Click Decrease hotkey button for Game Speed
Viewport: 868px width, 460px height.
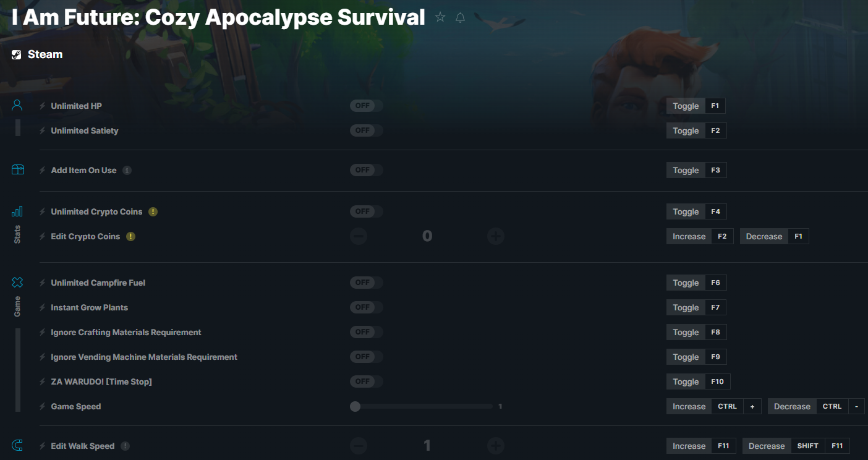pyautogui.click(x=816, y=406)
